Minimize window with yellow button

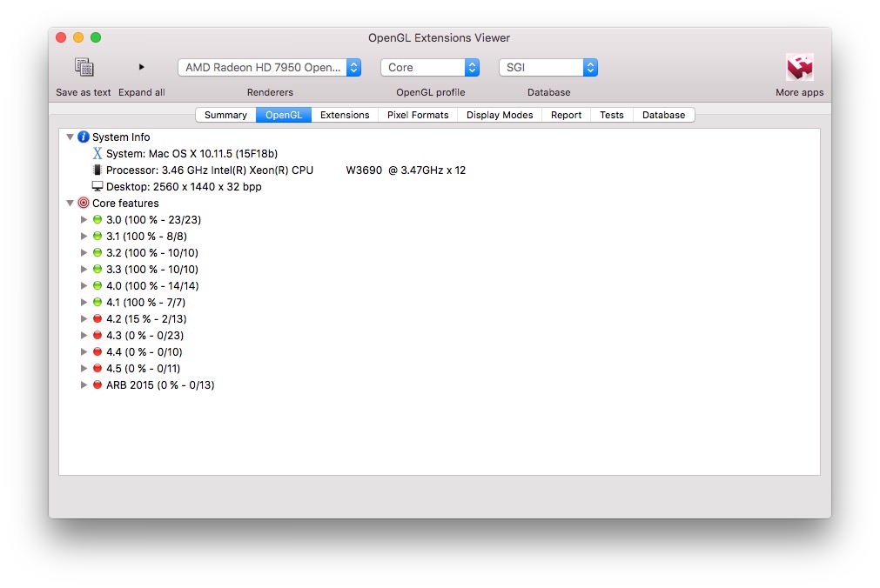coord(78,37)
